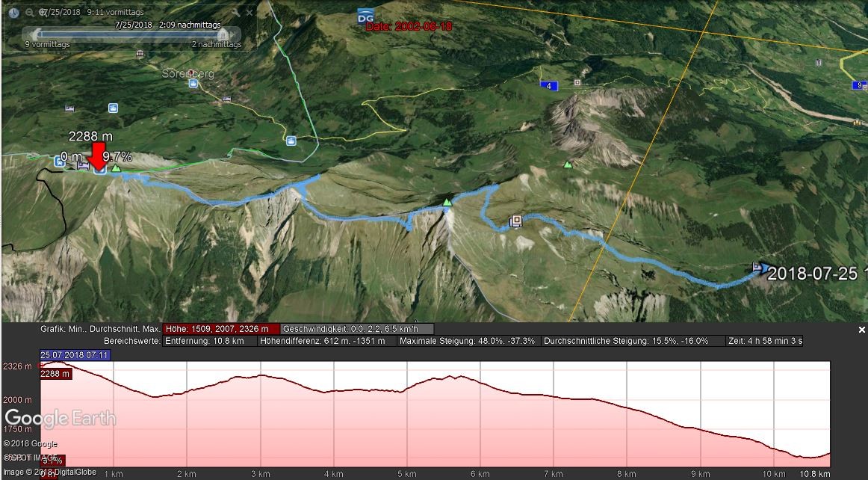
Task: Click the blue route 4 road shield
Action: click(x=549, y=86)
